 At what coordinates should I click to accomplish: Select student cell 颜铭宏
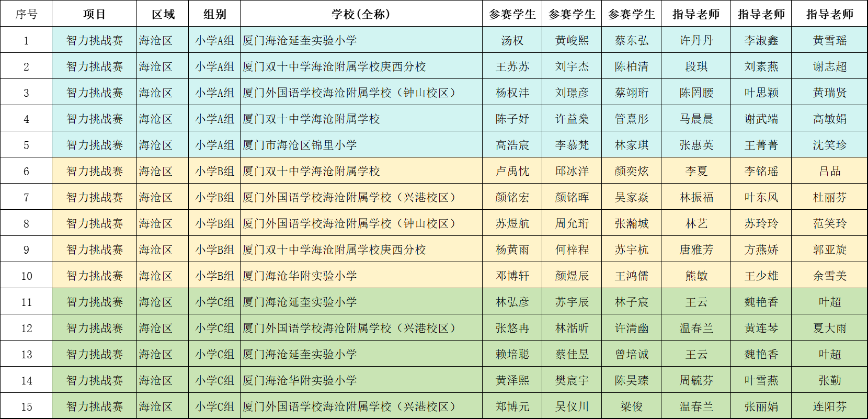pos(512,197)
